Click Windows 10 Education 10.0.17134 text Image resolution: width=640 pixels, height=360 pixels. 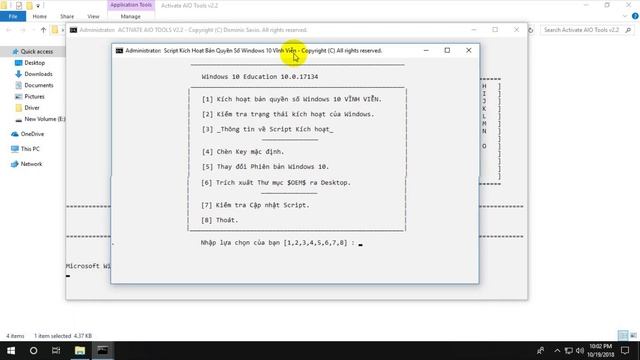pos(260,77)
